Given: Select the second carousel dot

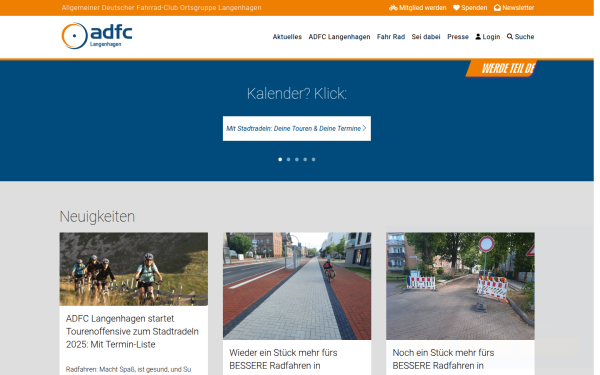Looking at the screenshot, I should [289, 160].
